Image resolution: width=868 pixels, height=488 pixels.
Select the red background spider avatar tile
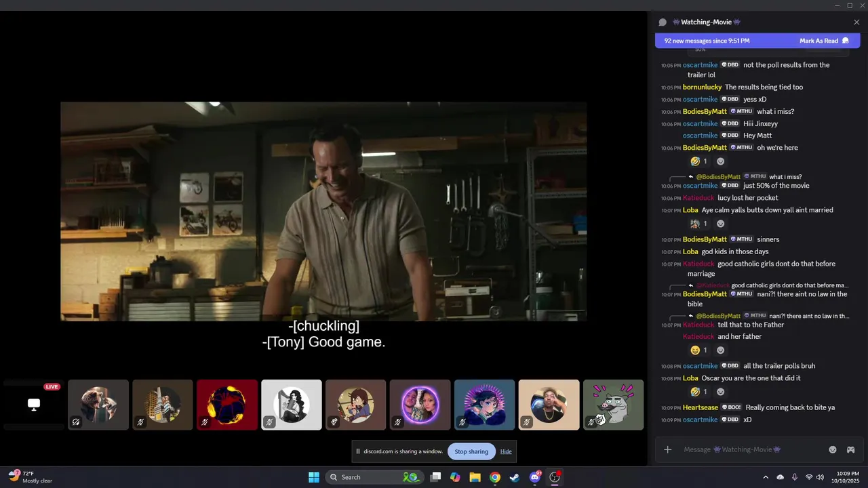(227, 405)
